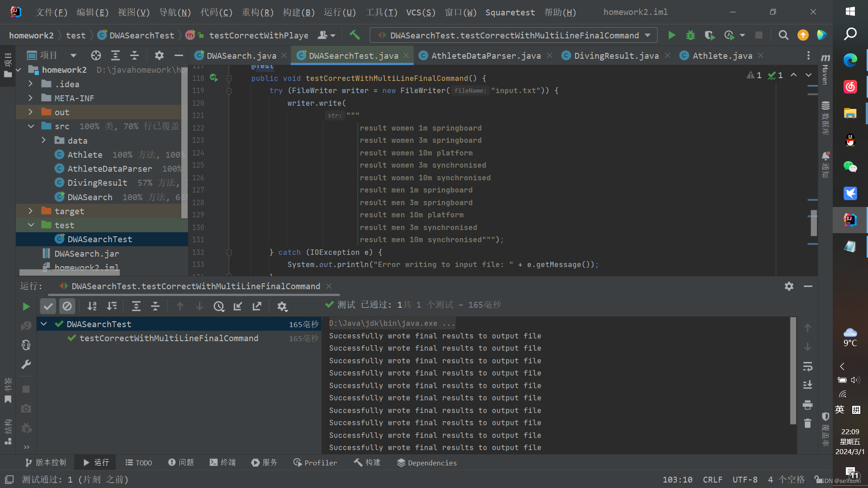Run with coverage using shield icon
Image resolution: width=868 pixels, height=488 pixels.
coord(709,35)
